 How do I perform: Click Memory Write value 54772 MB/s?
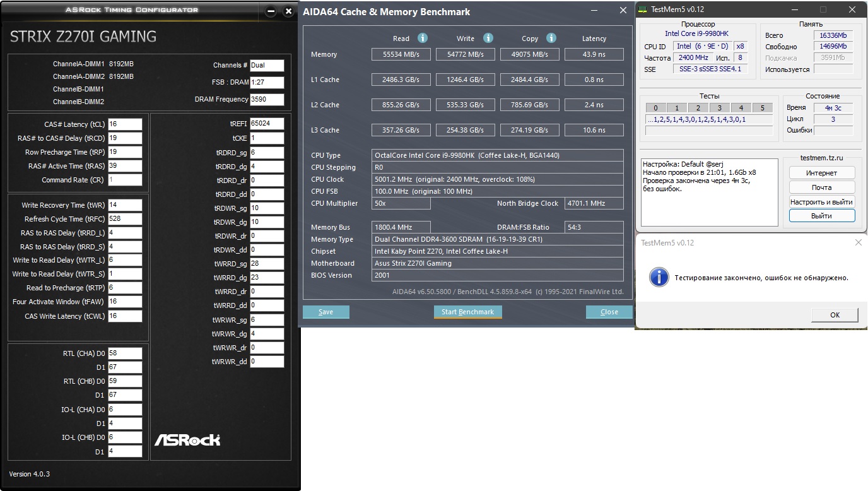click(x=466, y=54)
